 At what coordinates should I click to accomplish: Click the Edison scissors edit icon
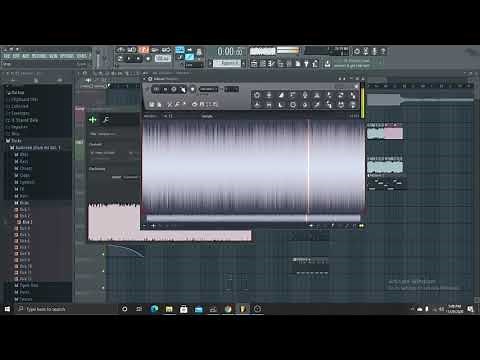(x=169, y=104)
